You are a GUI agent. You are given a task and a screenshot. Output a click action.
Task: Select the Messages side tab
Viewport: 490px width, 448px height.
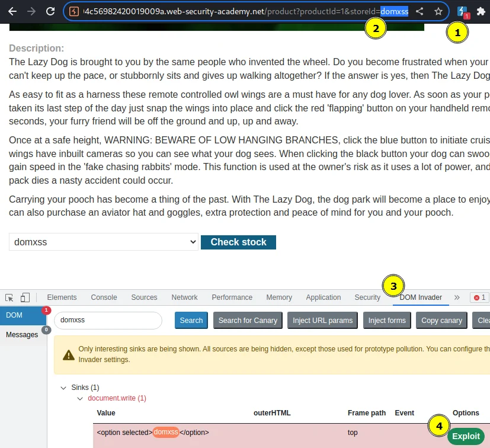click(23, 334)
